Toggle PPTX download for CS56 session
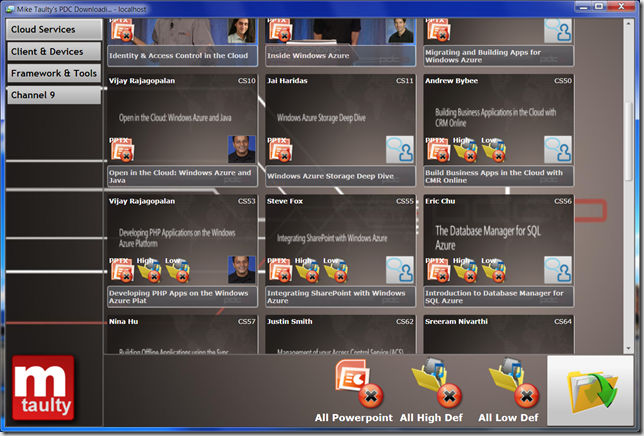 [438, 270]
